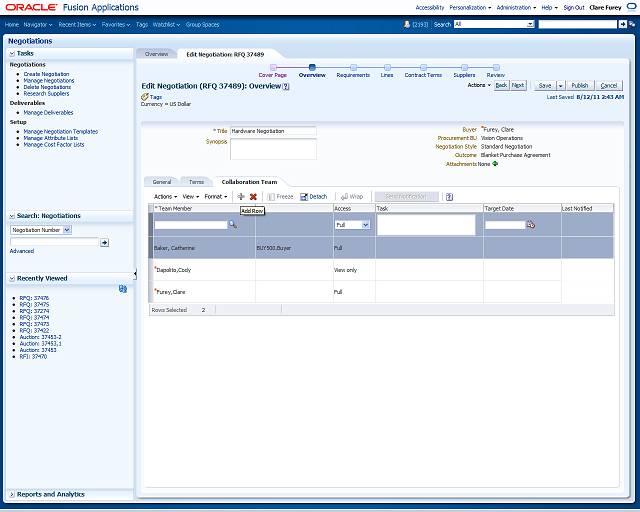Open the Watchlist menu
Screen dimensions: 640x512
point(166,24)
